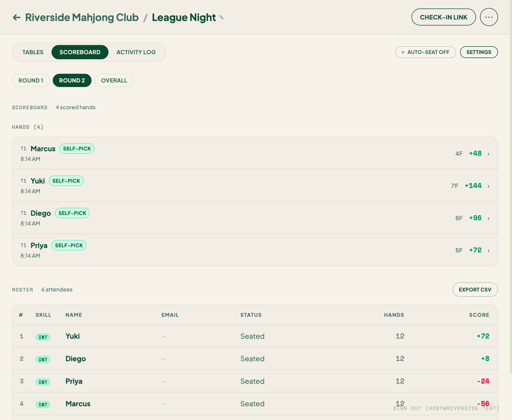Screen dimensions: 512x420
Task: Expand Priya hand details chevron
Action: tap(488, 250)
